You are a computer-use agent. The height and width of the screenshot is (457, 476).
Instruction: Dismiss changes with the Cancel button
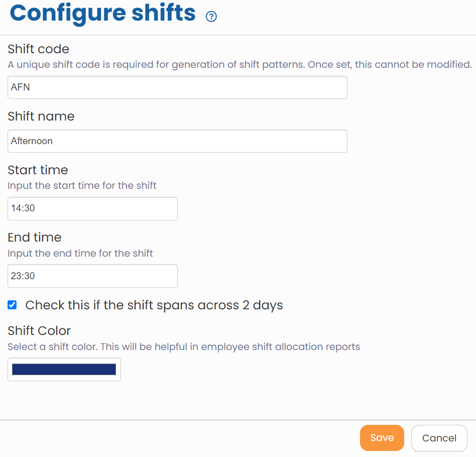[439, 437]
